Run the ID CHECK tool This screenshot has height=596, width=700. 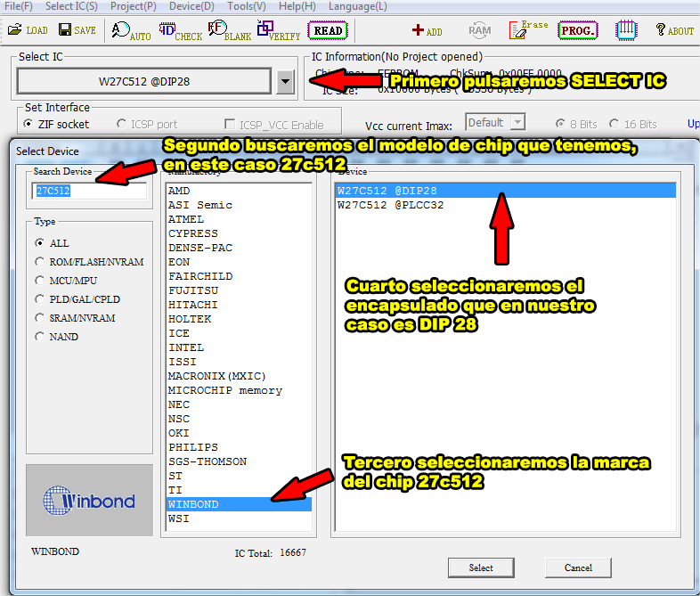pos(180,30)
